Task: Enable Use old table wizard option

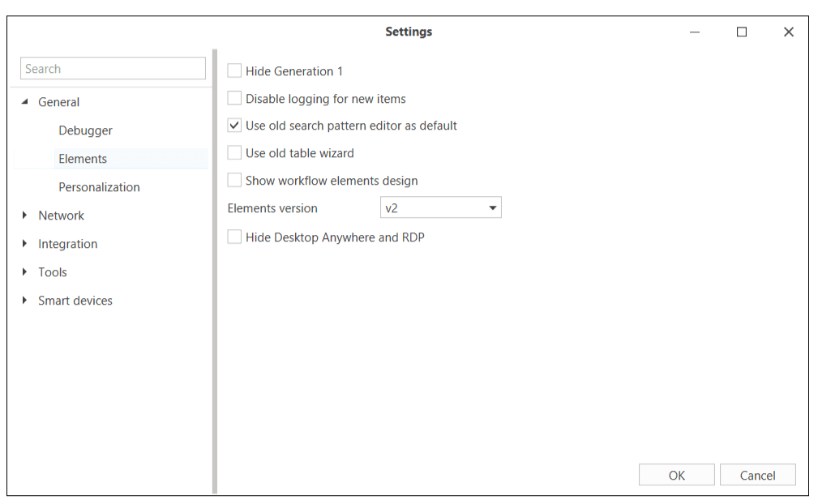Action: pos(234,153)
